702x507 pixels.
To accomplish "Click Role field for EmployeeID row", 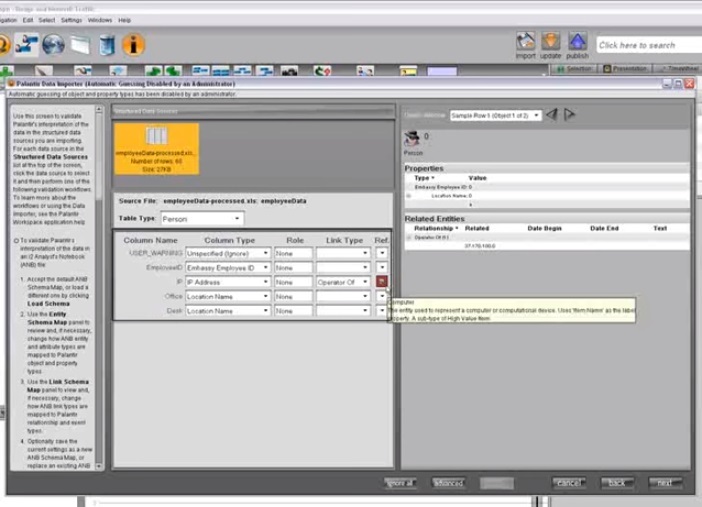I will click(x=293, y=267).
